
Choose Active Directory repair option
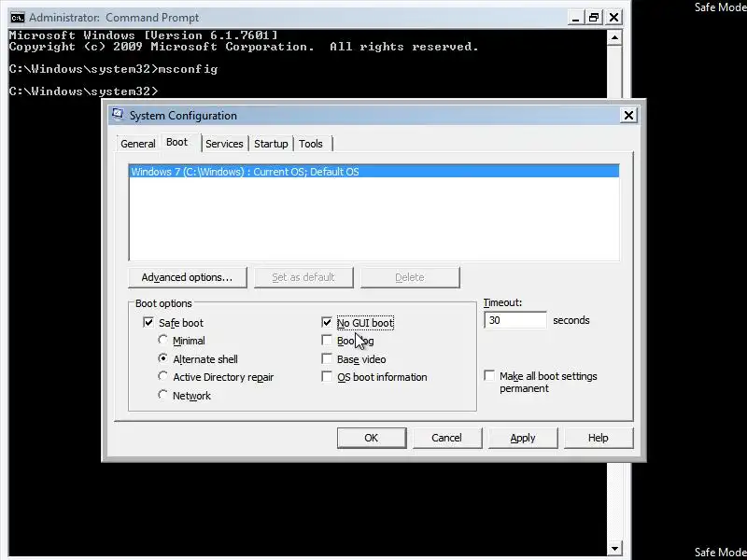point(162,376)
